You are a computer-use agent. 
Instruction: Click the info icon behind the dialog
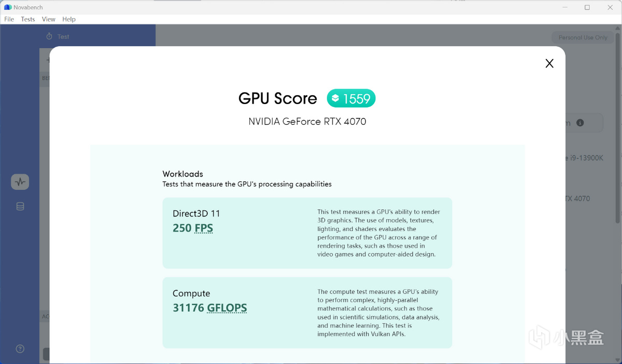point(580,123)
